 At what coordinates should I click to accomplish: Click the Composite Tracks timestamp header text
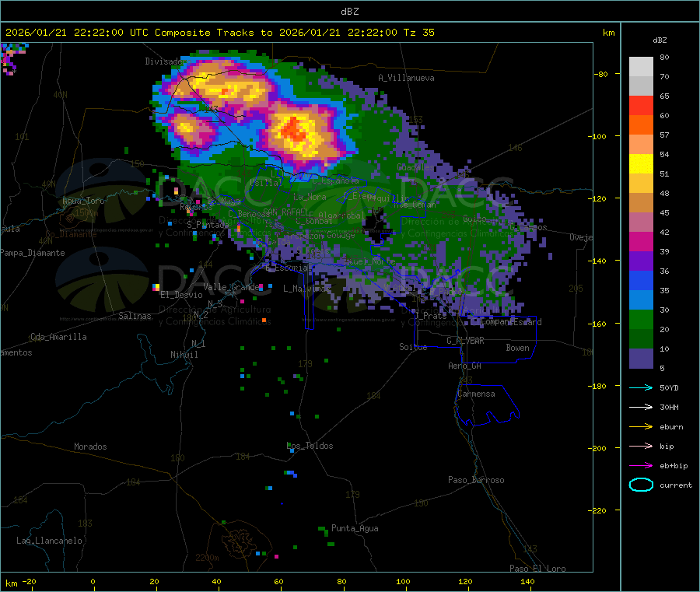219,33
